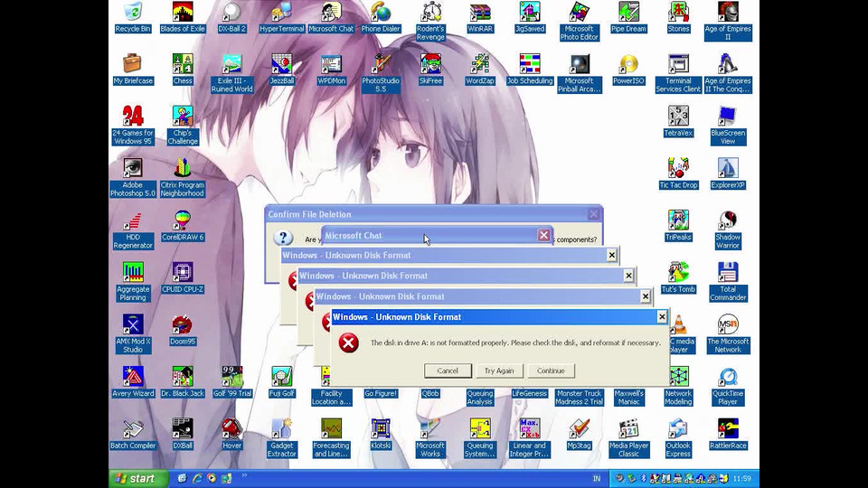This screenshot has width=868, height=488.
Task: Close the Microsoft Chat dialog
Action: (543, 235)
